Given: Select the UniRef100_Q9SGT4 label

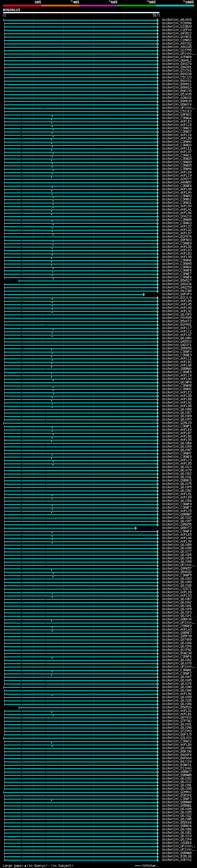Looking at the screenshot, I should pyautogui.click(x=177, y=64).
